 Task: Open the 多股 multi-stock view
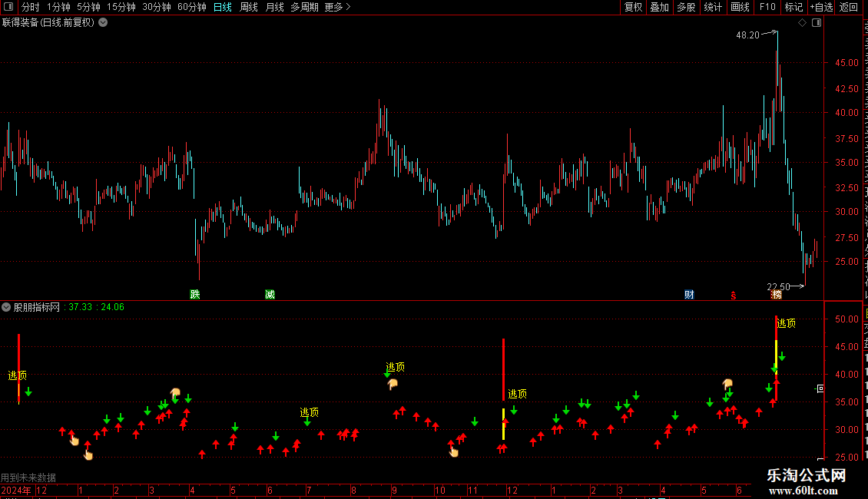pos(687,7)
